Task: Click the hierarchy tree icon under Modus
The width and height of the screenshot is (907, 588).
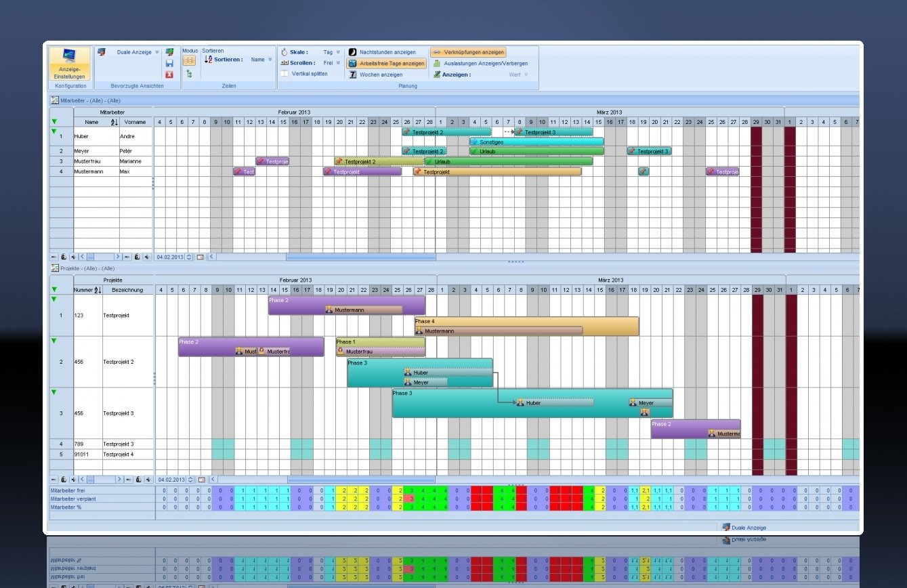Action: (x=189, y=72)
